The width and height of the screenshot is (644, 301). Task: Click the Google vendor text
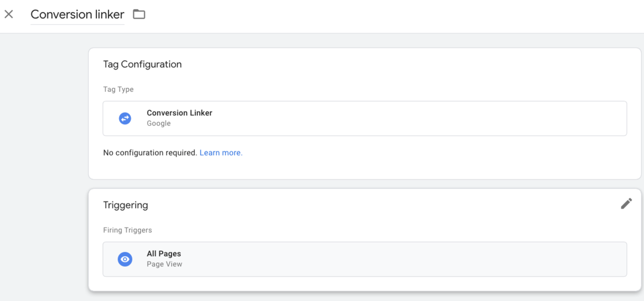(x=159, y=123)
